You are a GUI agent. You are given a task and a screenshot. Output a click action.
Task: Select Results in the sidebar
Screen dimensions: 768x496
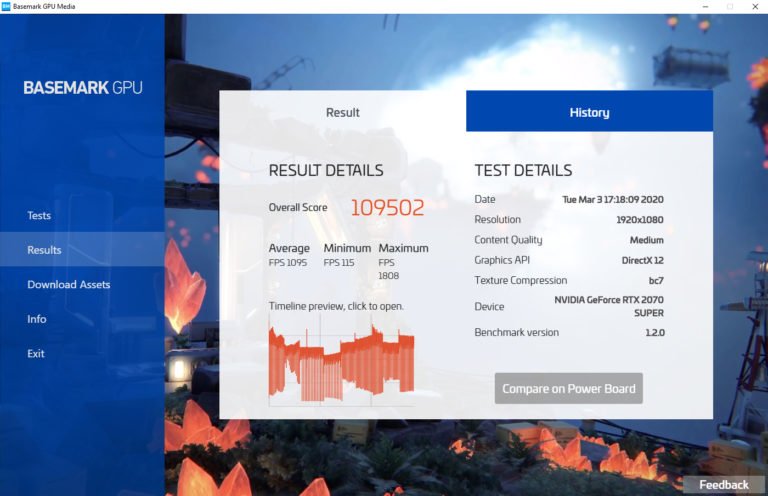point(82,250)
